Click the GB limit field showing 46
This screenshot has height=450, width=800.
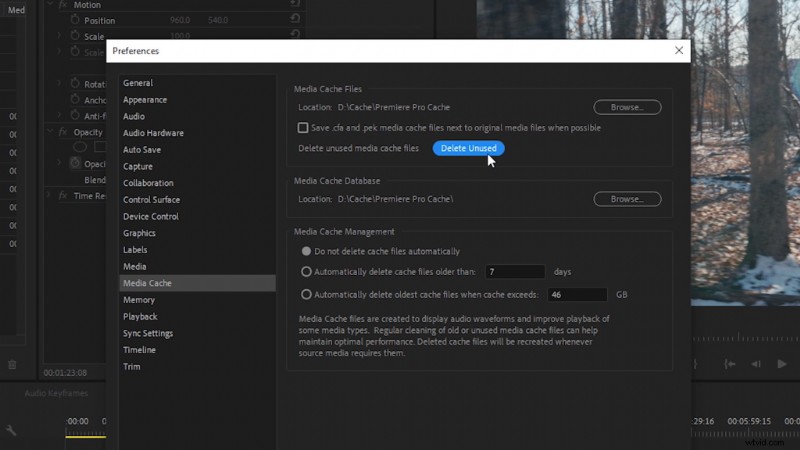[x=577, y=294]
